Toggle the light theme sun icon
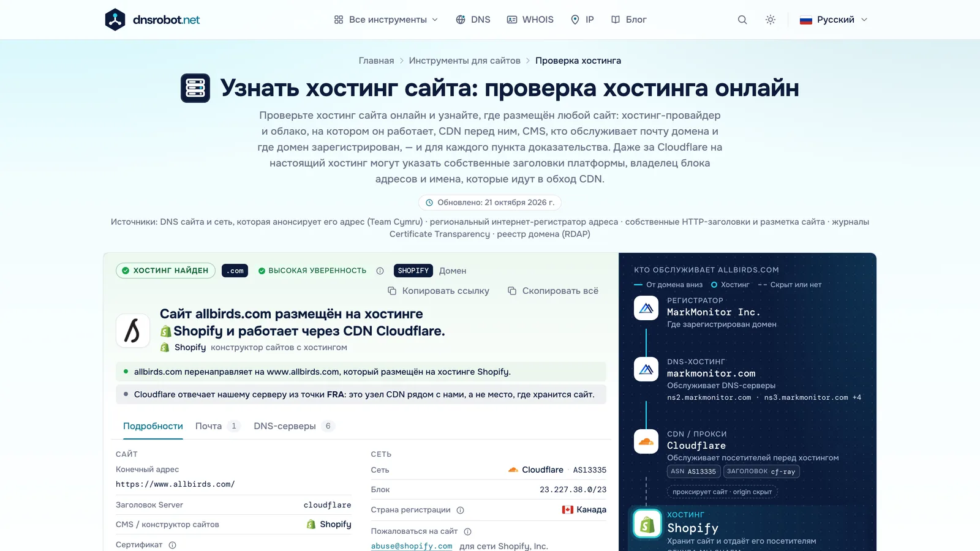980x551 pixels. 771,20
